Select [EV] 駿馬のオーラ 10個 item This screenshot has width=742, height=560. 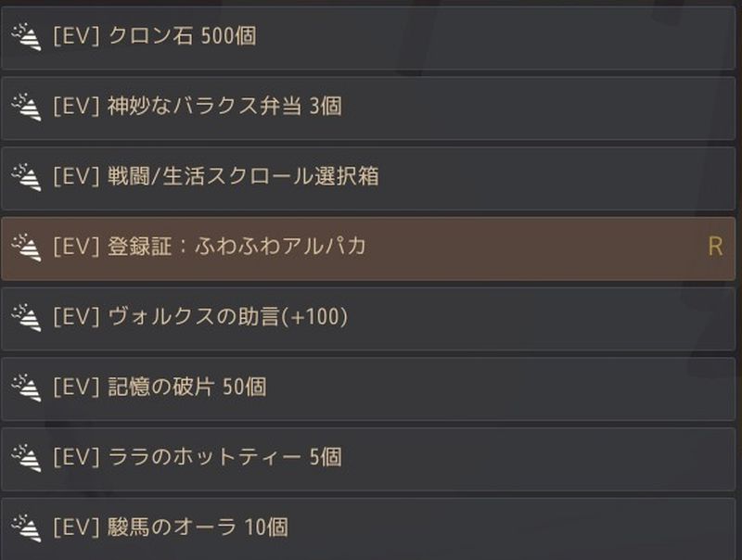coord(371,528)
